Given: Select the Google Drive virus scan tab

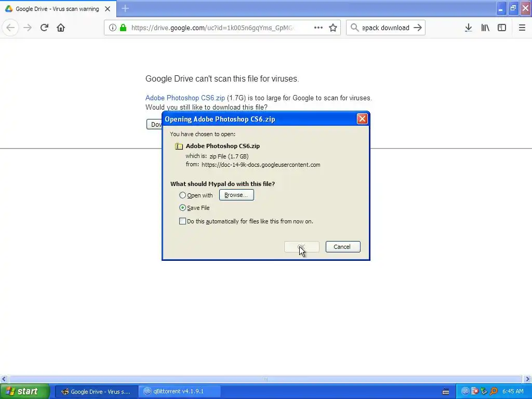Looking at the screenshot, I should click(57, 9).
